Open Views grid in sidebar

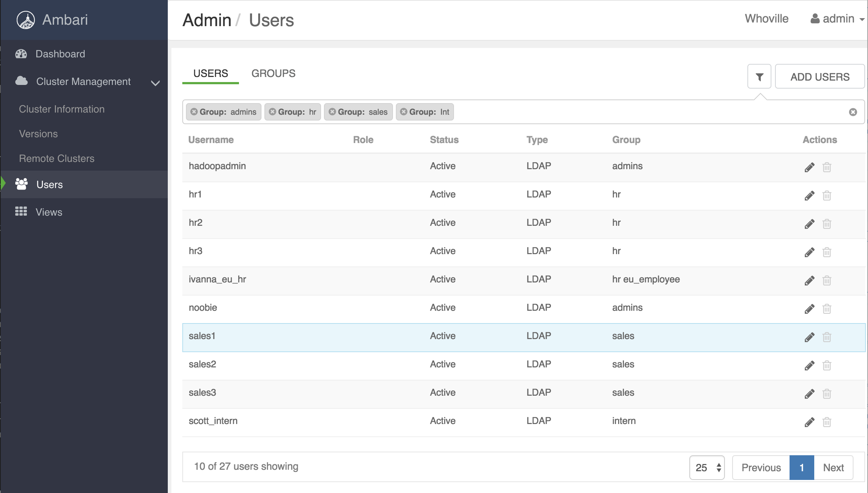[49, 212]
